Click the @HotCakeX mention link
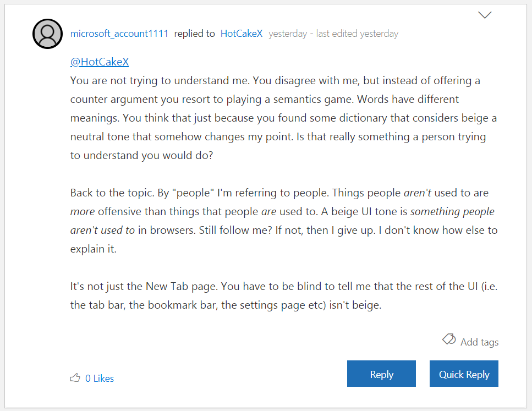The height and width of the screenshot is (411, 532). point(100,62)
